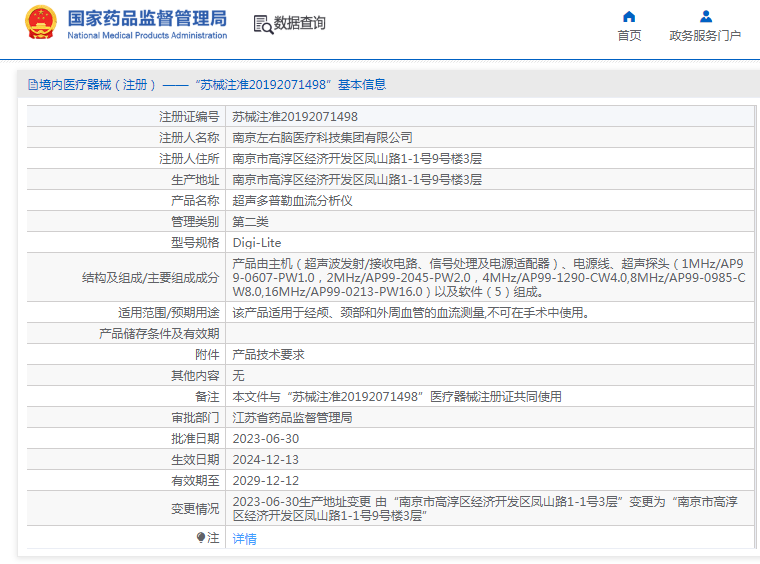Click the bulb icon beside 注

201,537
